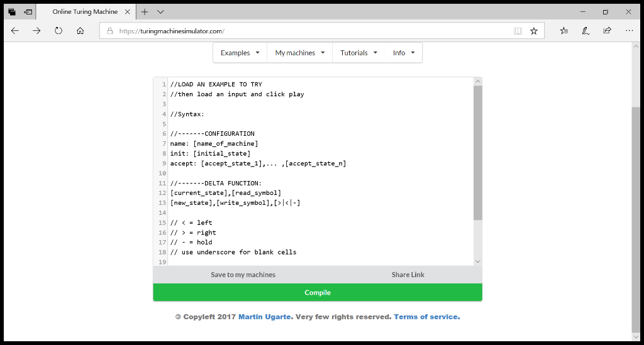
Task: Minimize the browser window
Action: point(583,12)
